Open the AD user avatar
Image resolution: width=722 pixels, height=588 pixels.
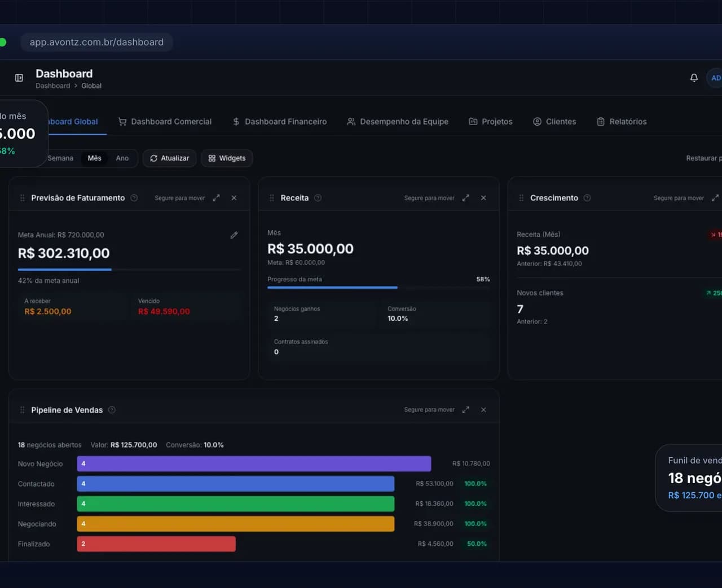tap(715, 78)
